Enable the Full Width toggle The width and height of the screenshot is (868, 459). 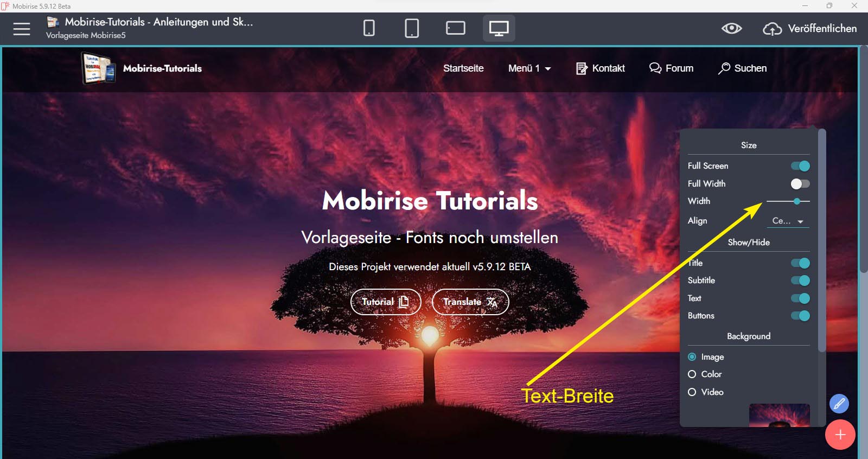(x=800, y=184)
